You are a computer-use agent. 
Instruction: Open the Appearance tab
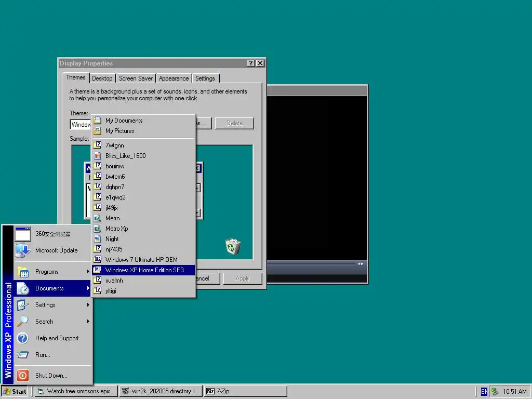(174, 78)
